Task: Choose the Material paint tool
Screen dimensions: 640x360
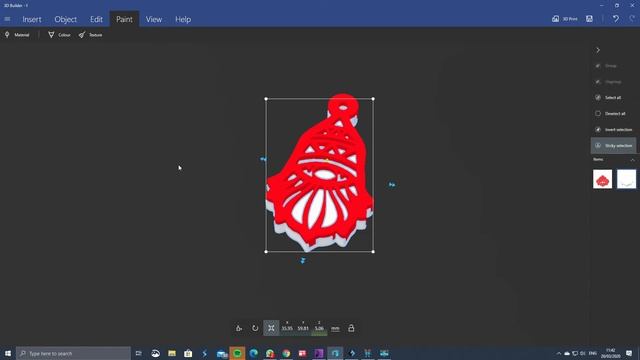Action: 17,35
